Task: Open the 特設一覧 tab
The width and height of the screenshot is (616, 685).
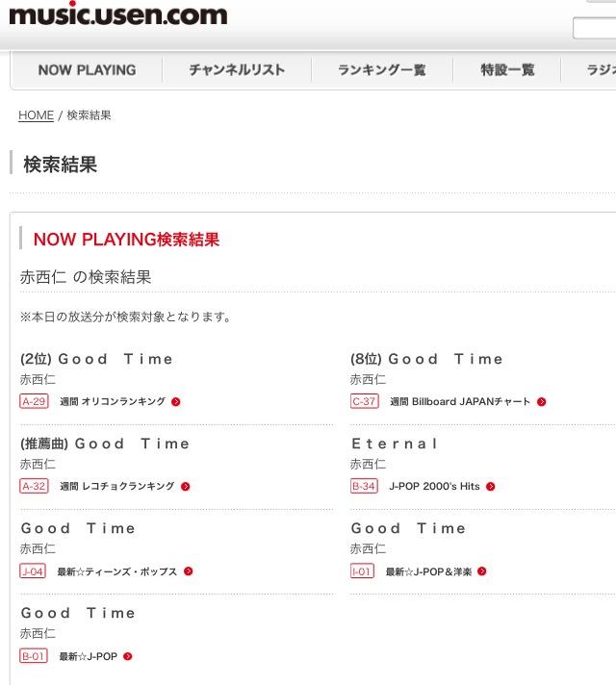Action: tap(507, 70)
